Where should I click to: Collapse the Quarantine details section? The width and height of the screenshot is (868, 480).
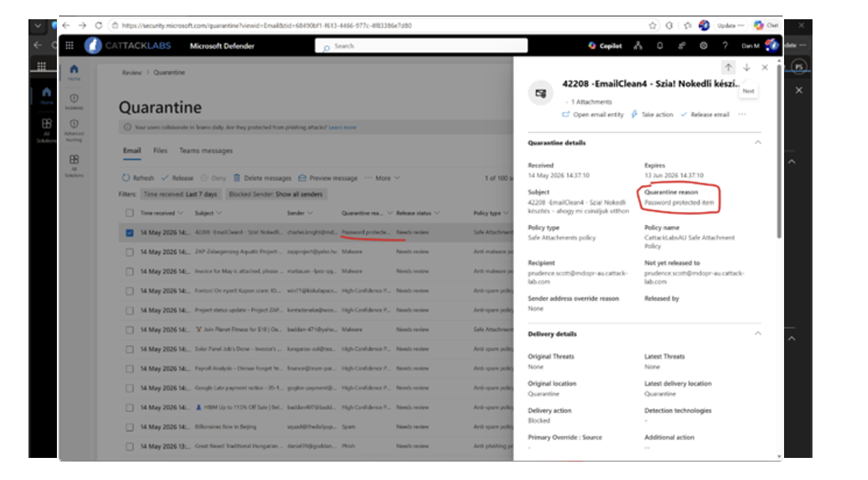[757, 142]
